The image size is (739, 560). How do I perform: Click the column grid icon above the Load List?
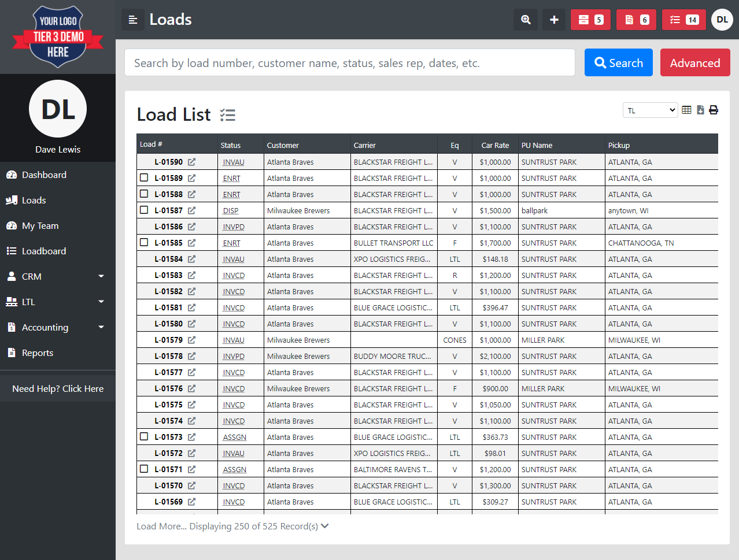tap(686, 109)
